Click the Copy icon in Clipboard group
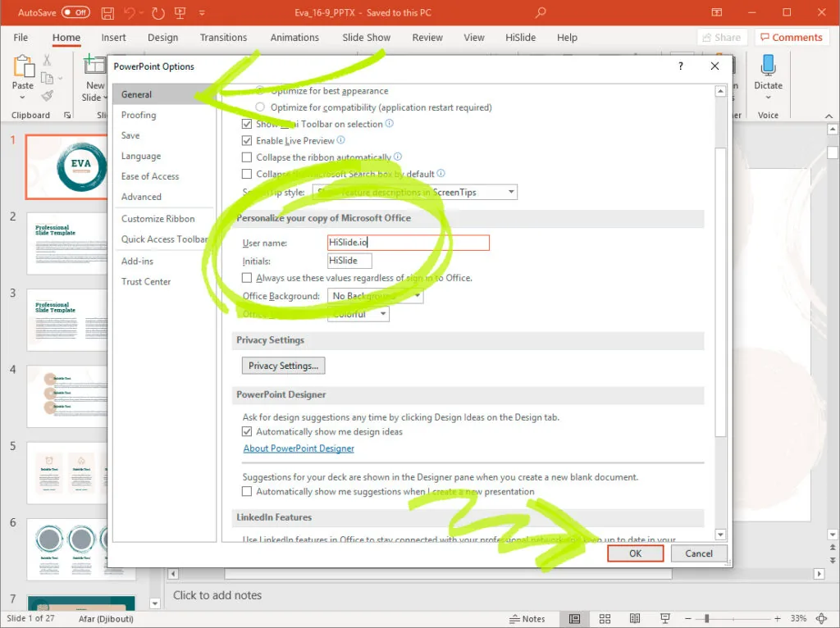The height and width of the screenshot is (628, 840). [x=47, y=78]
